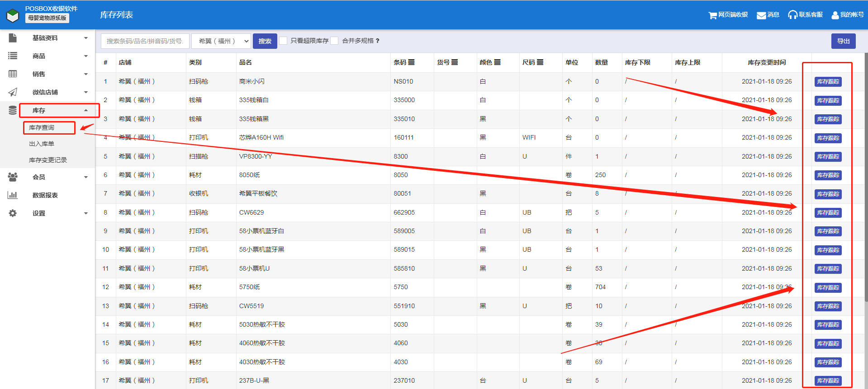Open messages envelope icon
This screenshot has height=389, width=868.
point(761,15)
